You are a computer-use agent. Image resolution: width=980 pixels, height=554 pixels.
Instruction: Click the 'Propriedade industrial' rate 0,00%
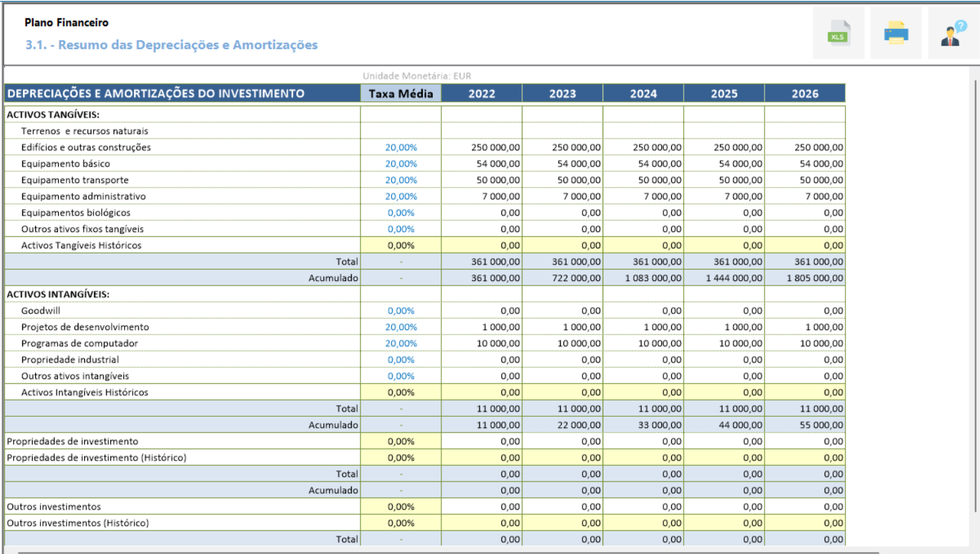pyautogui.click(x=401, y=360)
